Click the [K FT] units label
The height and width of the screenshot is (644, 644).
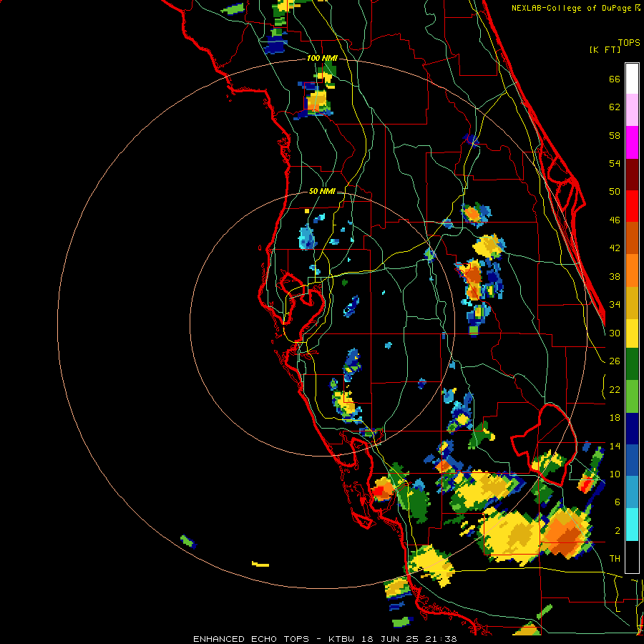coord(605,50)
